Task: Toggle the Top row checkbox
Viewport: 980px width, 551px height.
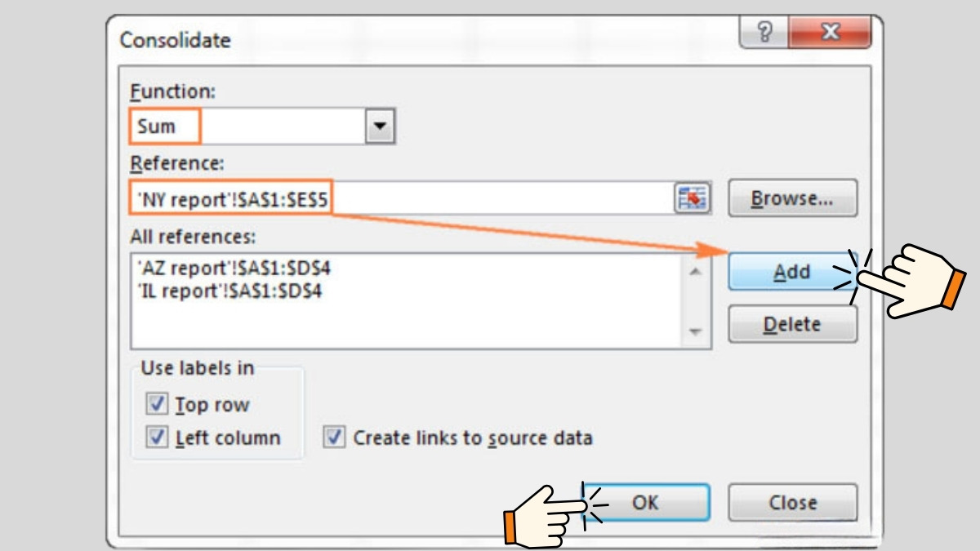Action: point(156,404)
